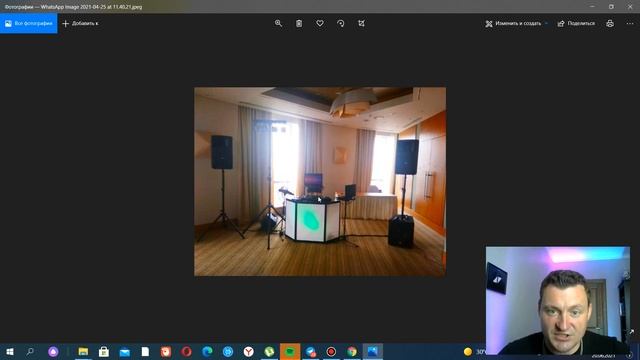Open the Mail app on taskbar
This screenshot has width=640, height=360.
click(x=124, y=351)
